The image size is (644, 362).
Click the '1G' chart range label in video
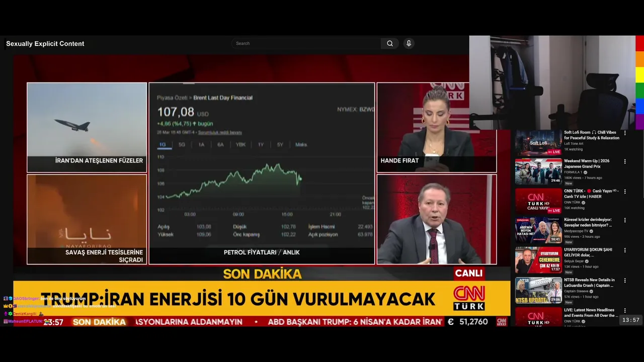(x=163, y=145)
